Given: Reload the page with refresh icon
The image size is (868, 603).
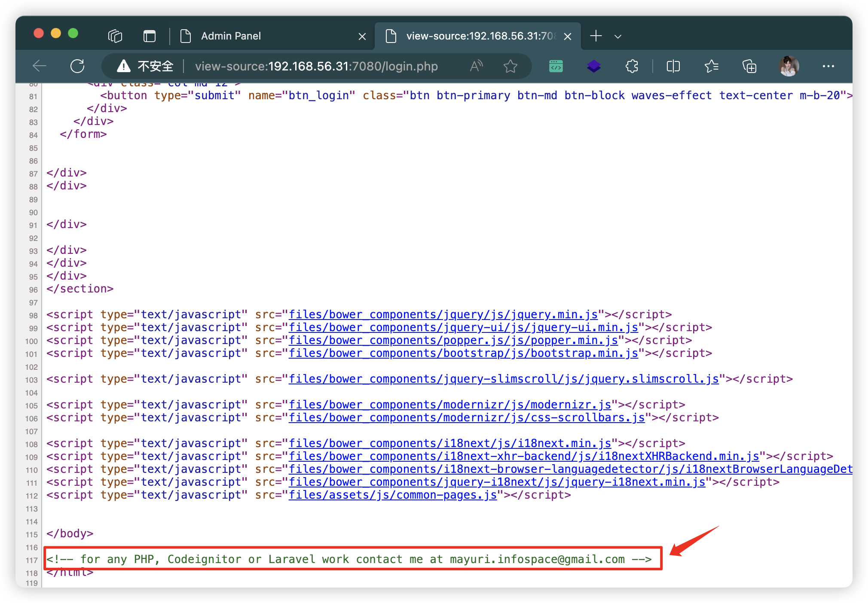Looking at the screenshot, I should [77, 66].
